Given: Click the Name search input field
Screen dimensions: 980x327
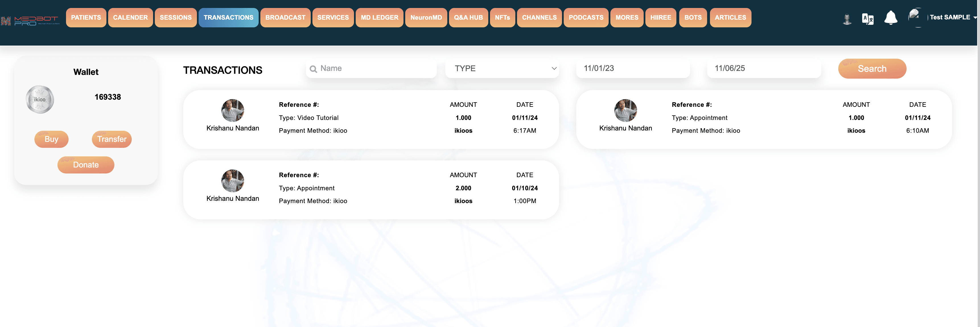Looking at the screenshot, I should point(371,69).
